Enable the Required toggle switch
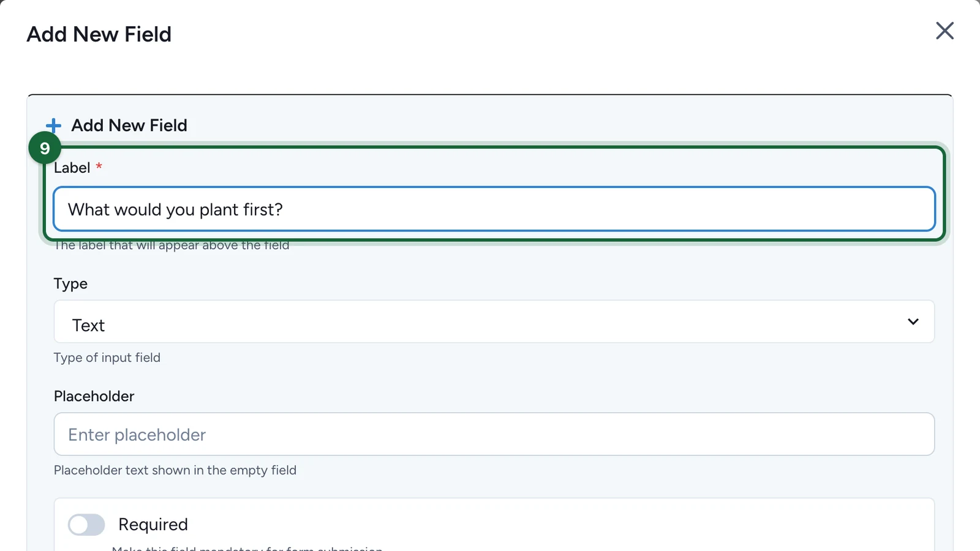Viewport: 980px width, 551px height. point(86,525)
